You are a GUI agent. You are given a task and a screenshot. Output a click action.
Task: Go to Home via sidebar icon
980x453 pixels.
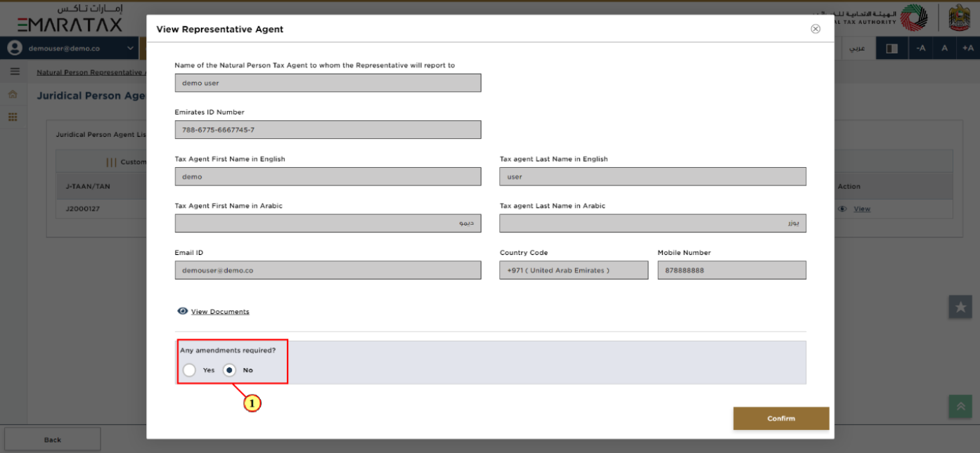(x=13, y=94)
